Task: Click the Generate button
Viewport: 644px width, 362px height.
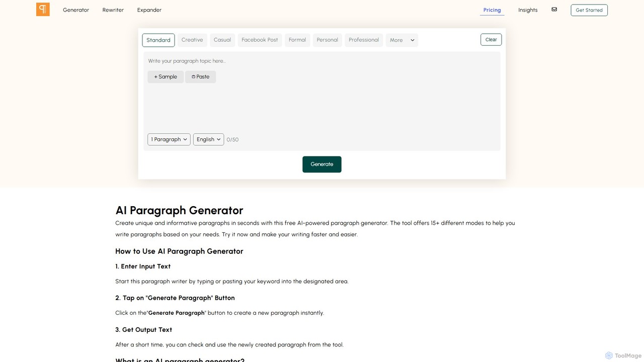Action: (x=322, y=164)
